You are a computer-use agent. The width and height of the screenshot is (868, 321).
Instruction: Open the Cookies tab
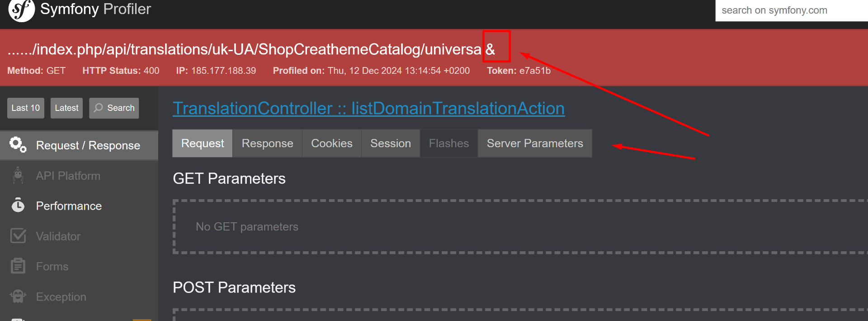tap(331, 144)
